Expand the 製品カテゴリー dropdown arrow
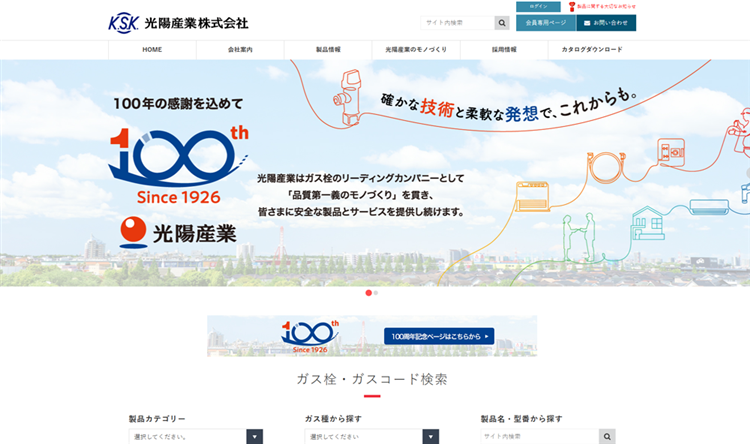 tap(254, 436)
